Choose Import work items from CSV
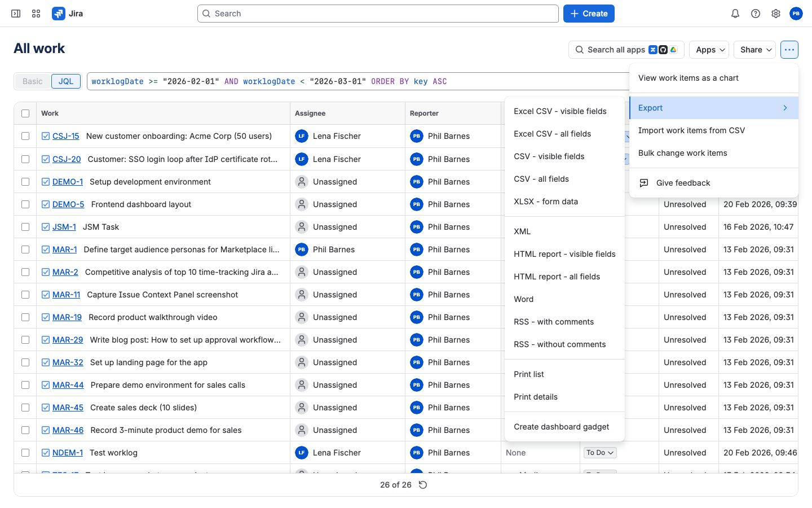The height and width of the screenshot is (508, 812). (x=714, y=130)
